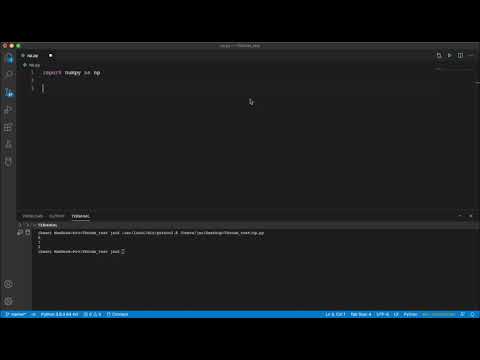Click the import numpy as np line
Screen dimensions: 480x360
[72, 73]
